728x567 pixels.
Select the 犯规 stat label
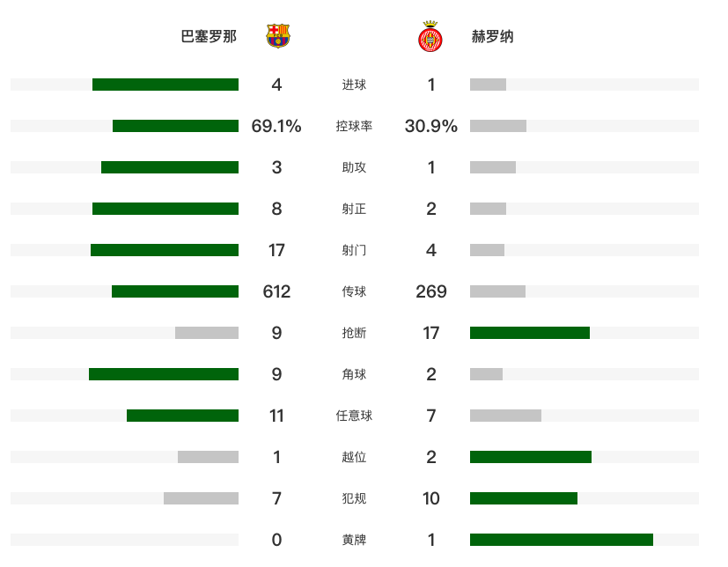pyautogui.click(x=354, y=498)
